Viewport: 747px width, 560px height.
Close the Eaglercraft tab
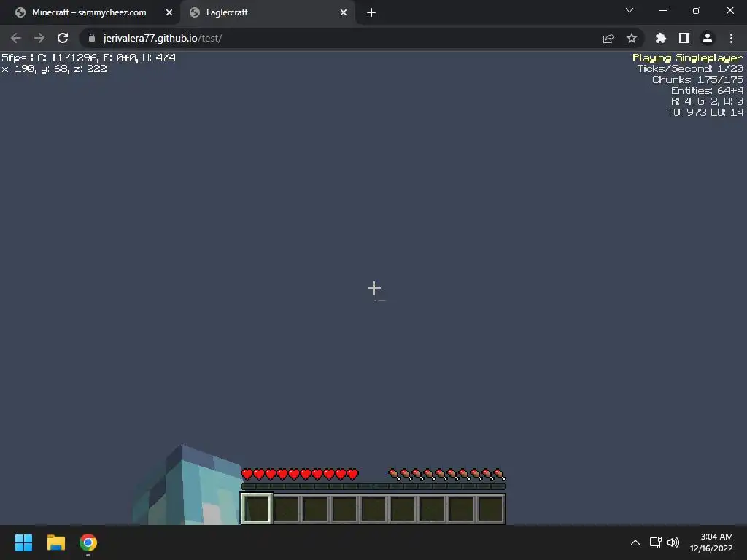coord(344,12)
